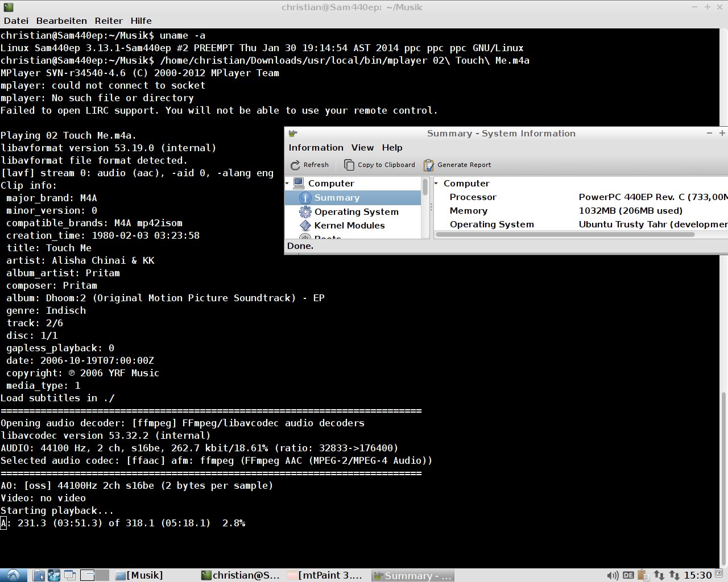This screenshot has height=582, width=728.
Task: Open the Information menu
Action: 316,148
